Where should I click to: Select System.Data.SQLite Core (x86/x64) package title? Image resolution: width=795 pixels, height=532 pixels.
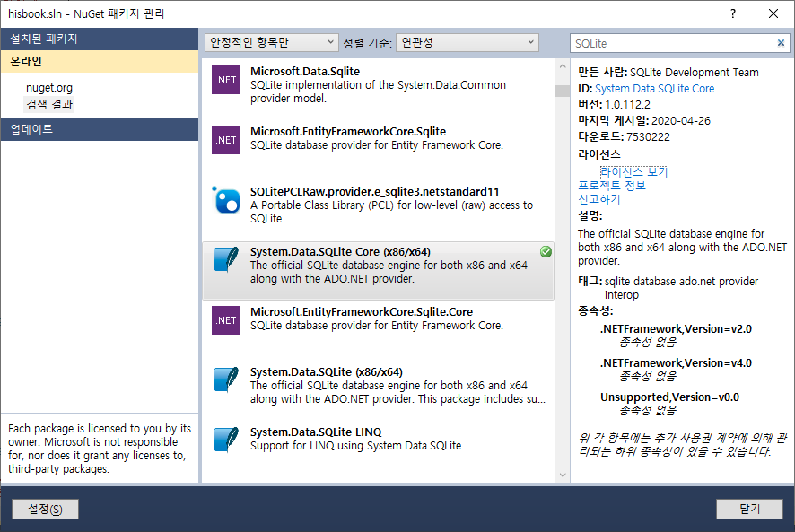tap(340, 251)
